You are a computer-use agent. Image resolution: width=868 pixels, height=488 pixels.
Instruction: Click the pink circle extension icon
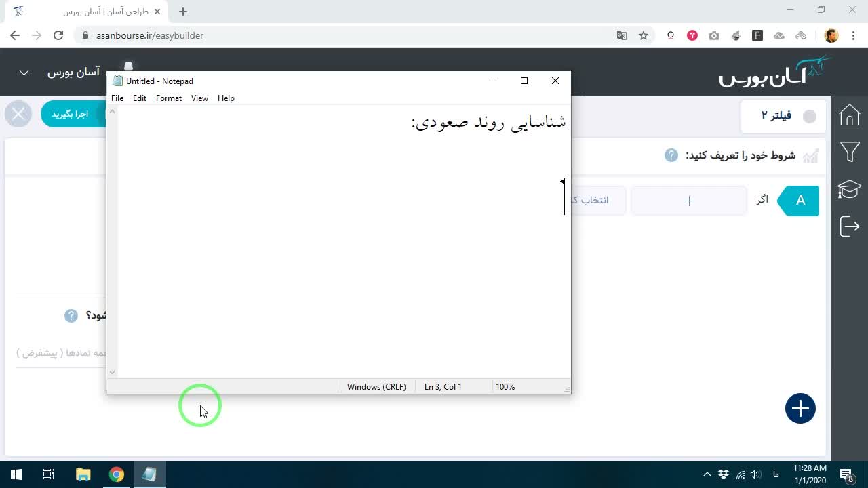pos(692,35)
